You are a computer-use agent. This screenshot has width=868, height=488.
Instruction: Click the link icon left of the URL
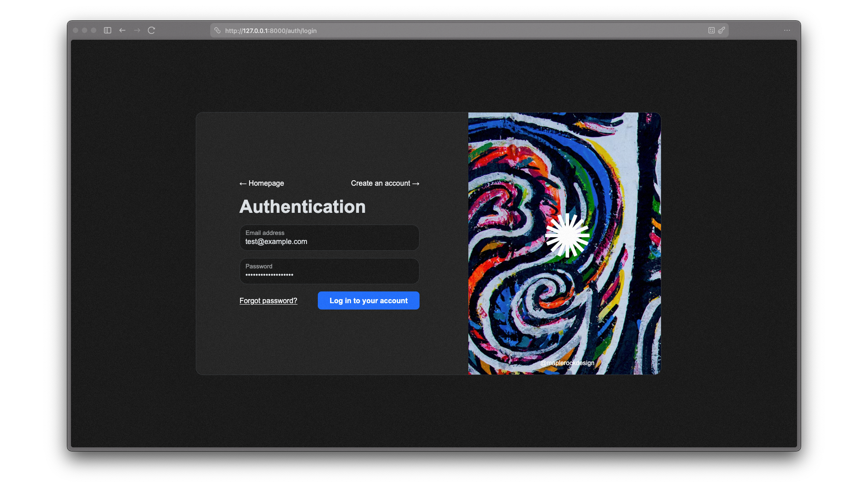(x=217, y=30)
